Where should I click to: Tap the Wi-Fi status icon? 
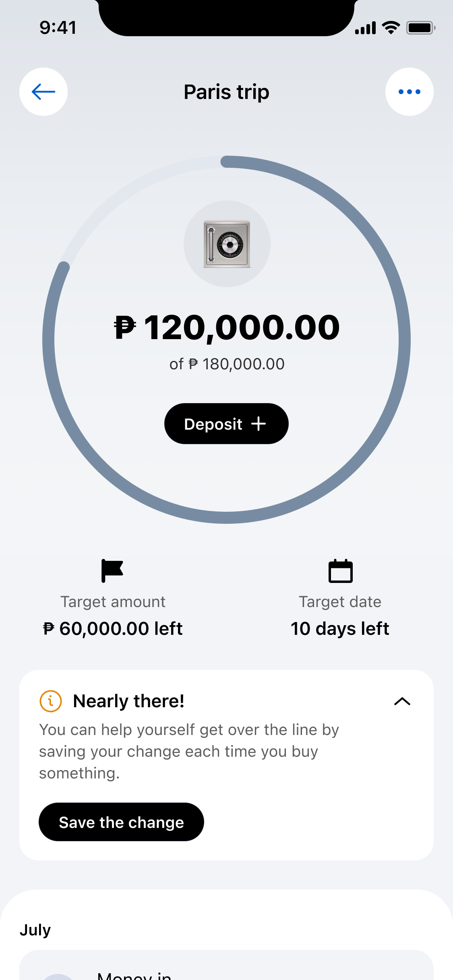coord(390,28)
